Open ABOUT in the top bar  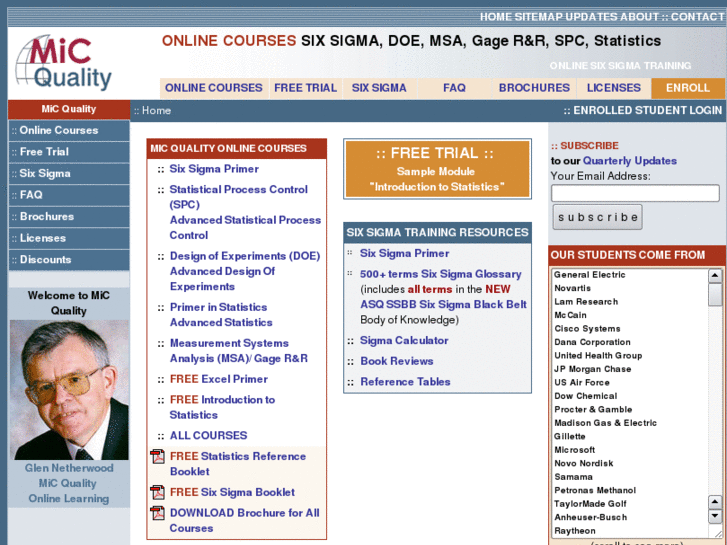[x=639, y=17]
